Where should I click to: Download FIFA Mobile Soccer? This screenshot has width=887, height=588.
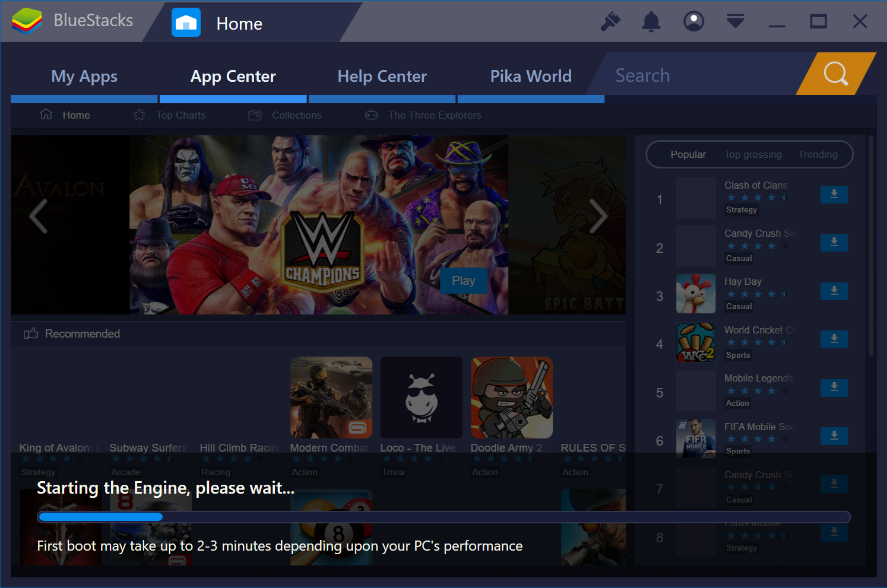tap(834, 436)
